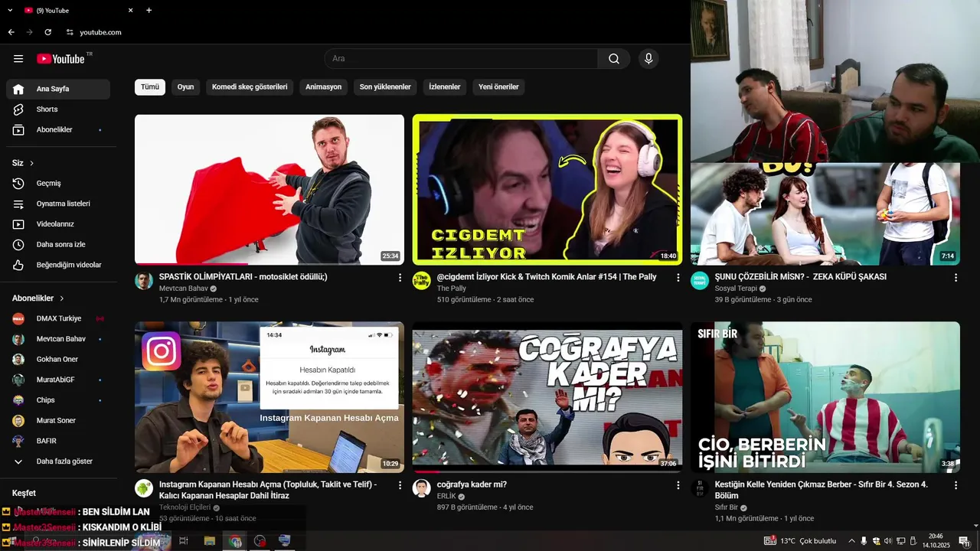The image size is (980, 551).
Task: Open options menu for SPASTİK OLİMPİYATLARI video
Action: click(400, 278)
